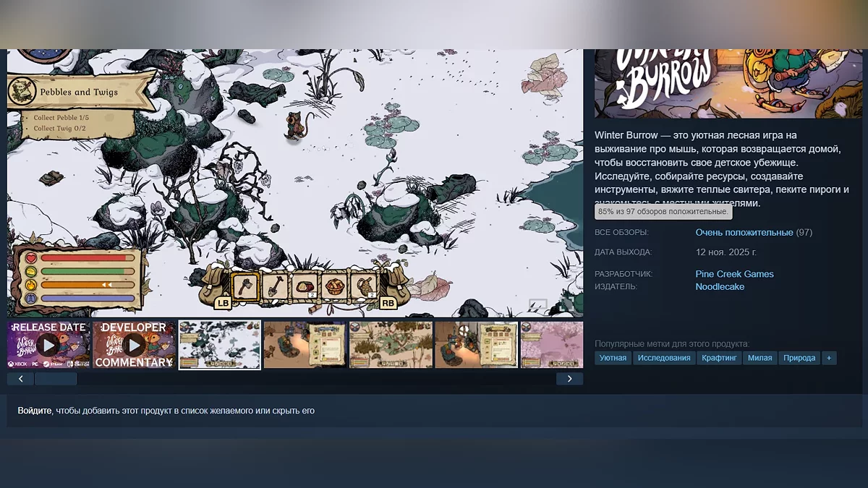Image resolution: width=868 pixels, height=488 pixels.
Task: Click the Исследования tag
Action: (664, 358)
